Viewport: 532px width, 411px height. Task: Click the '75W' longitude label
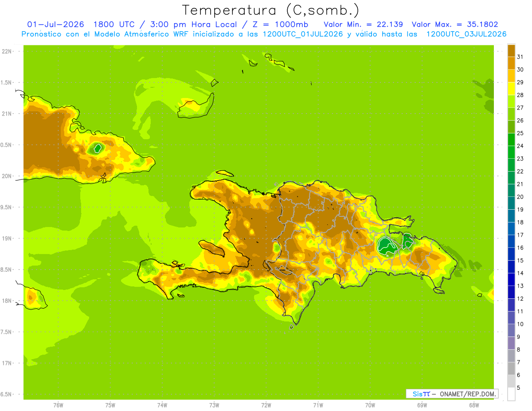(x=110, y=405)
